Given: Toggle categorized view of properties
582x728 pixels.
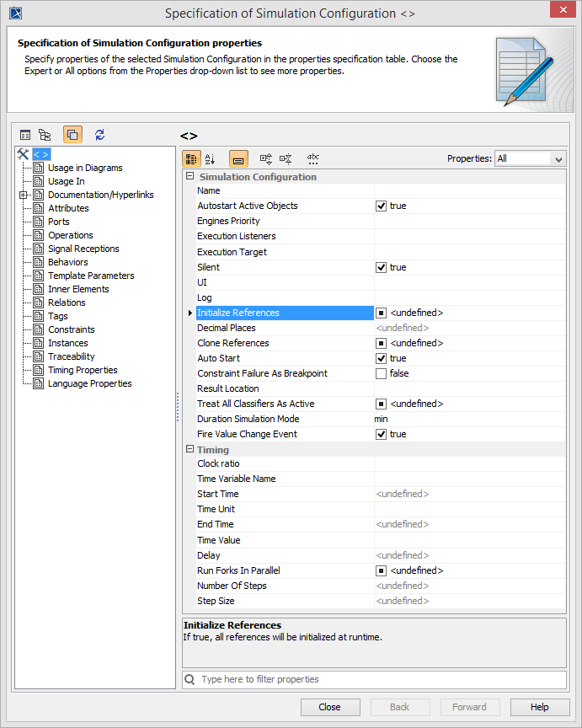Looking at the screenshot, I should [x=191, y=158].
